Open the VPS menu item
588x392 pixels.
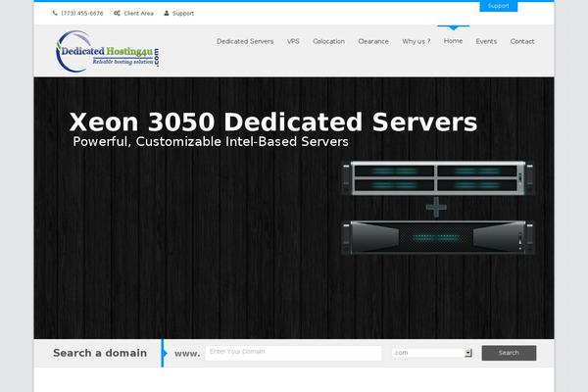(293, 41)
